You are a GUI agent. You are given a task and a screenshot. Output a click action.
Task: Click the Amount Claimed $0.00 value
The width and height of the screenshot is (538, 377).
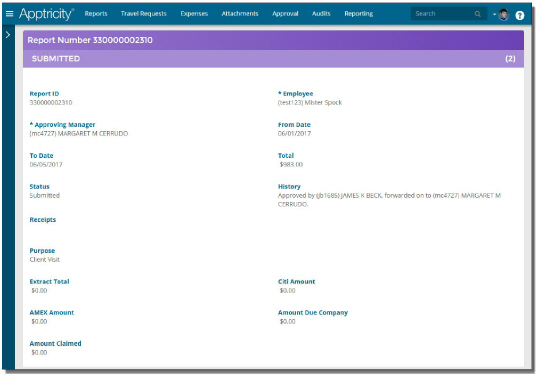pos(39,352)
